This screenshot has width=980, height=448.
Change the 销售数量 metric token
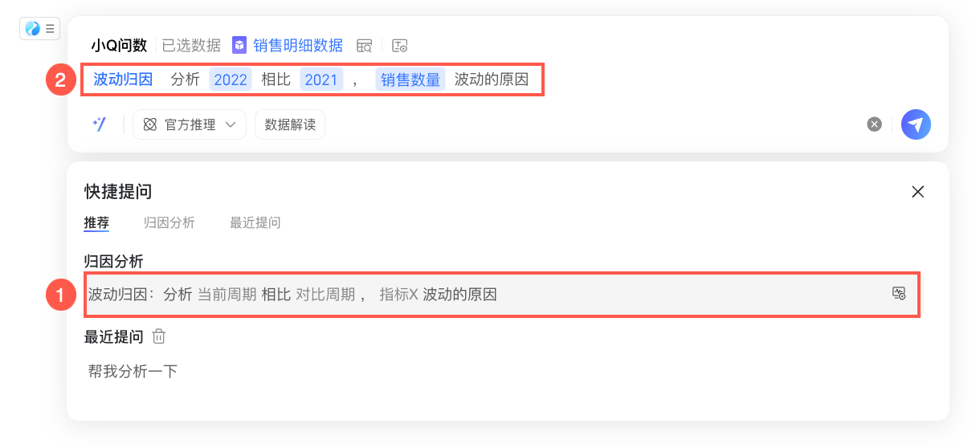tap(410, 79)
